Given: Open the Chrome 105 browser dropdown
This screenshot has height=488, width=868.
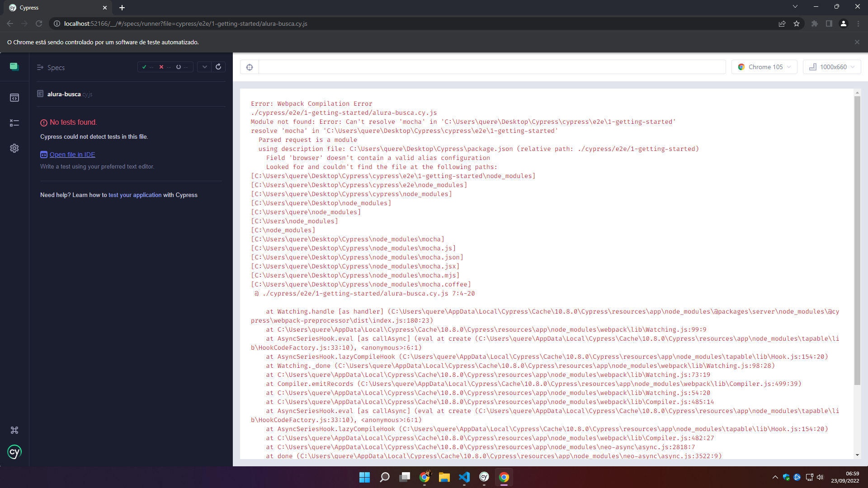Looking at the screenshot, I should [x=764, y=67].
